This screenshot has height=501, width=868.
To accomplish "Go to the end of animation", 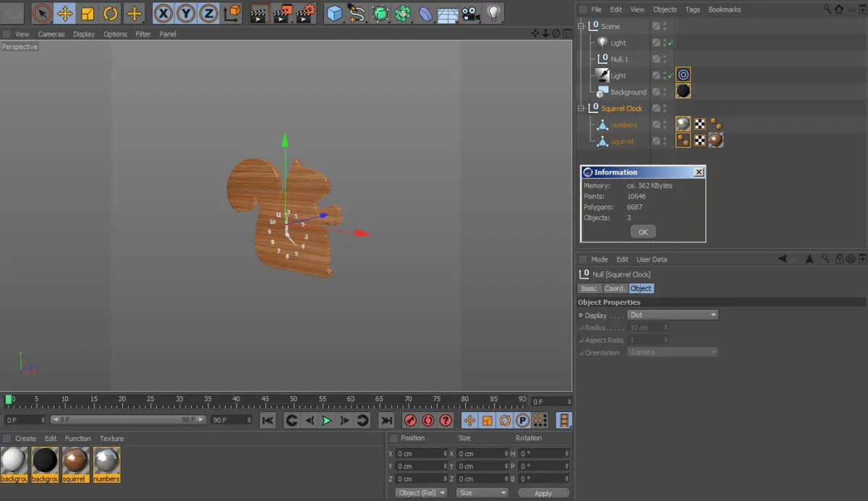I will click(387, 421).
